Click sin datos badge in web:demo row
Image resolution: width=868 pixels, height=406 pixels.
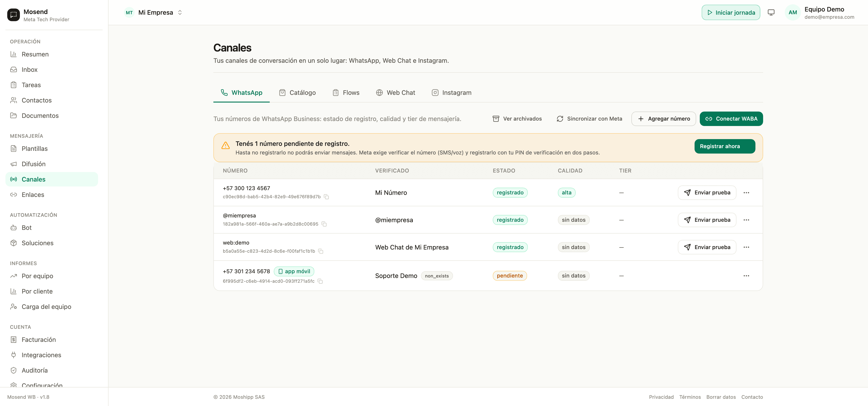573,247
